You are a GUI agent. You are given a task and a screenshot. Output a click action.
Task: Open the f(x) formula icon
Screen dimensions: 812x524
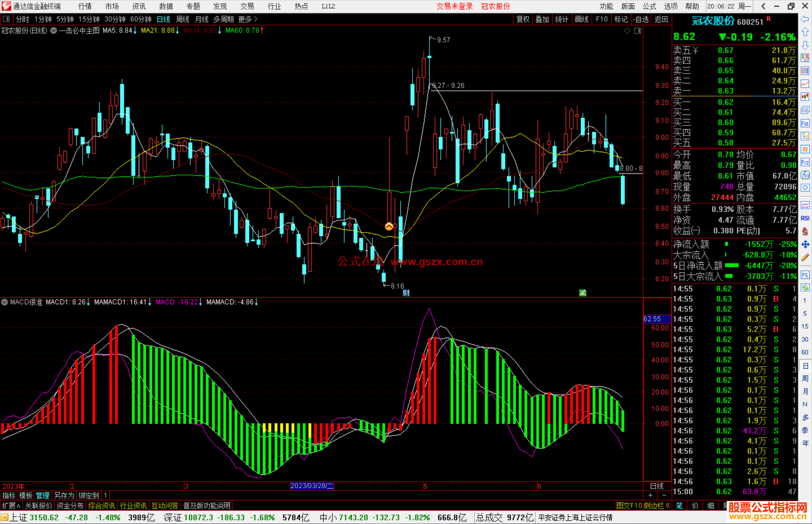(x=805, y=175)
